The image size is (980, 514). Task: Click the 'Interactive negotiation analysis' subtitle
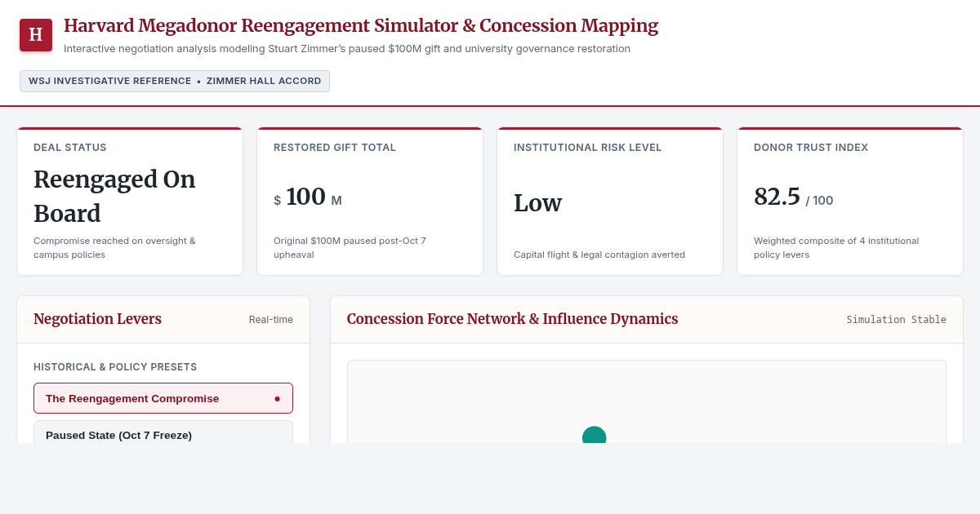point(347,49)
